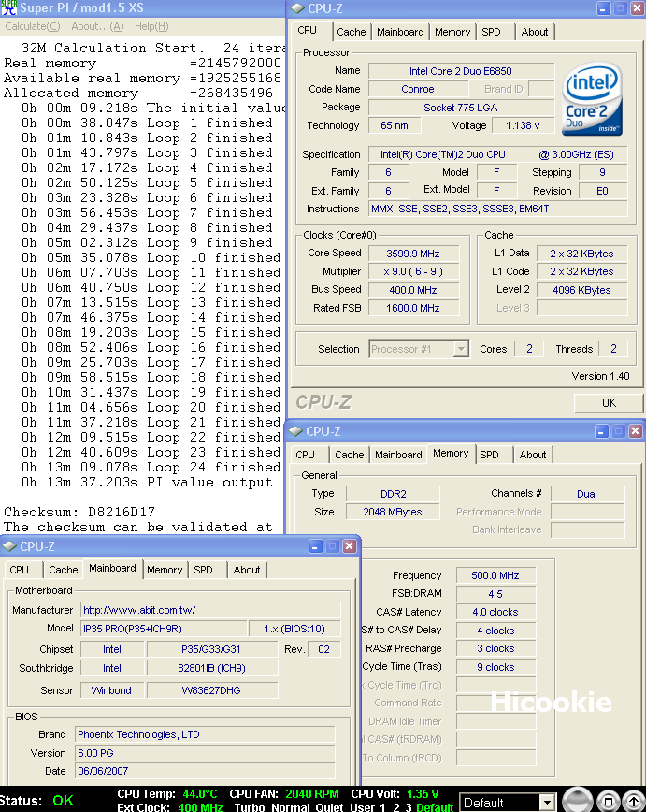Click the Sensor W83627DHG value

(x=212, y=690)
